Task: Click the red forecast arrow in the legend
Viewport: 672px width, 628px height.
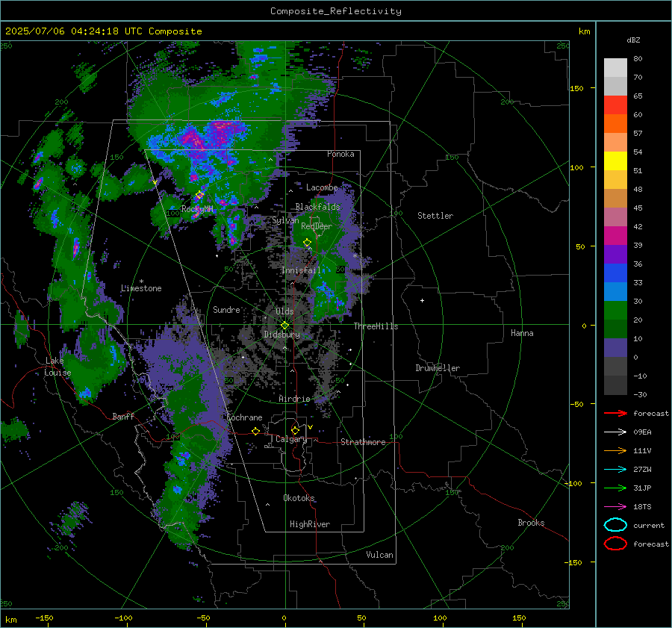Action: tap(615, 413)
